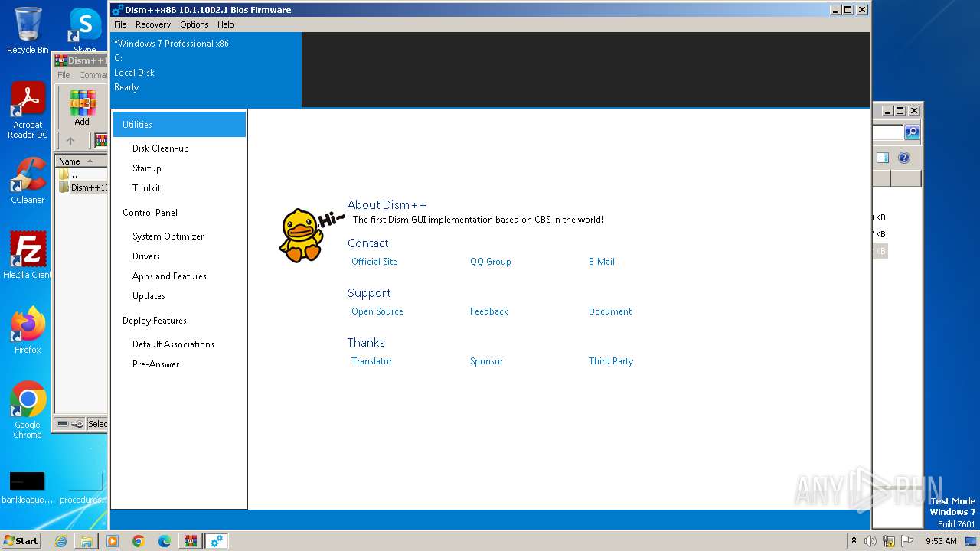Open System Optimizer
Image resolution: width=980 pixels, height=551 pixels.
point(168,236)
